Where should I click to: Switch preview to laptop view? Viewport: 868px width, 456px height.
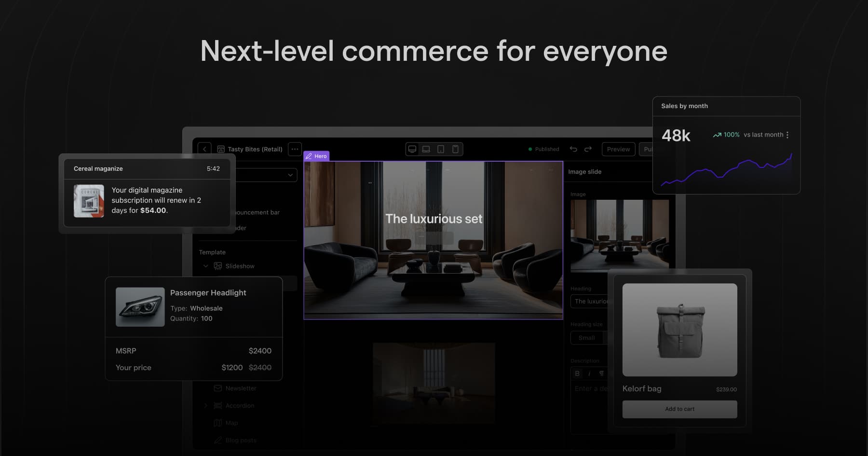426,149
